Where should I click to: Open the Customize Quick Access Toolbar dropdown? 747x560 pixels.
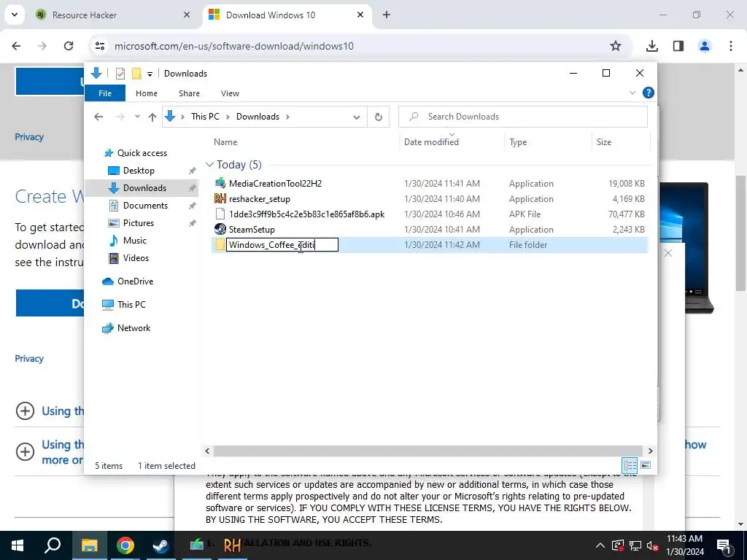pos(150,74)
